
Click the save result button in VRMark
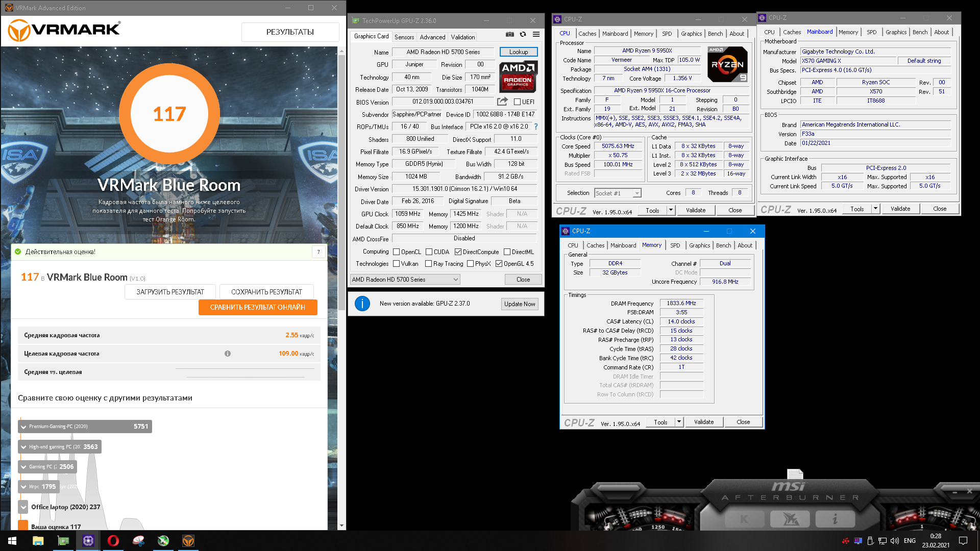click(266, 292)
